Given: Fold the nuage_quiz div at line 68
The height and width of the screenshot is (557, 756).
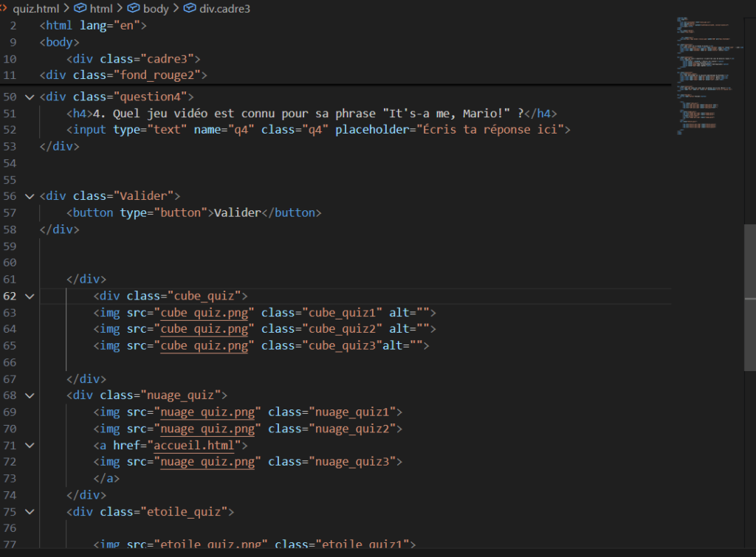Looking at the screenshot, I should point(30,395).
